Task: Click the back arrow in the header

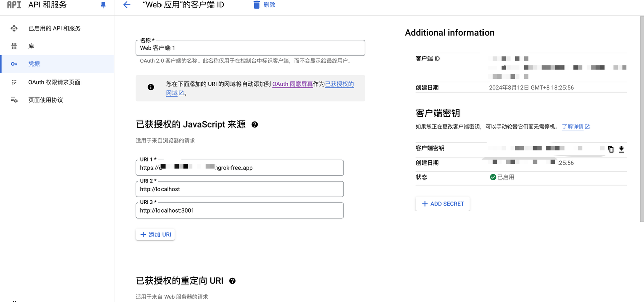Action: tap(127, 5)
